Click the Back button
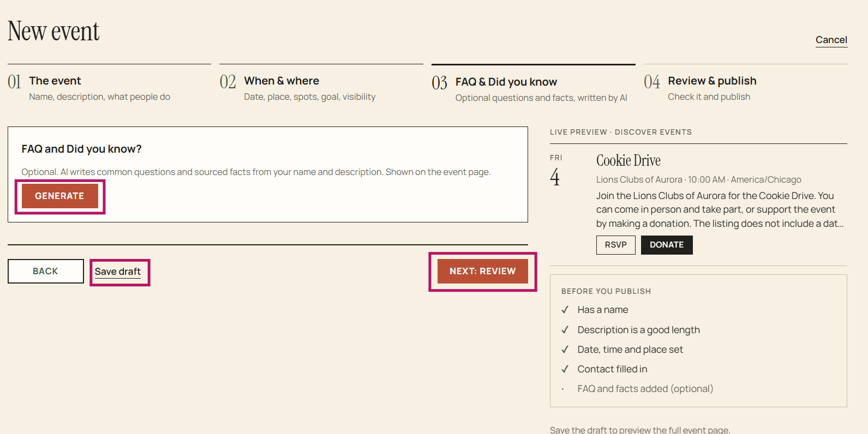 click(45, 271)
